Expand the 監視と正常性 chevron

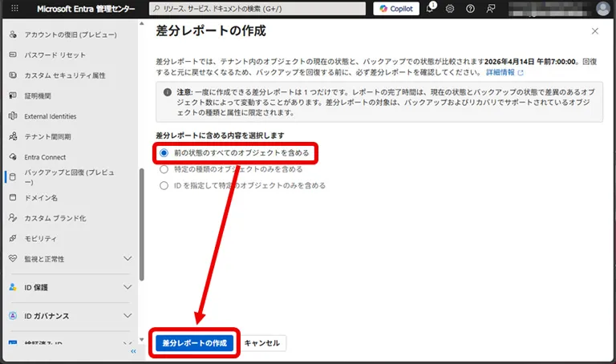point(128,258)
